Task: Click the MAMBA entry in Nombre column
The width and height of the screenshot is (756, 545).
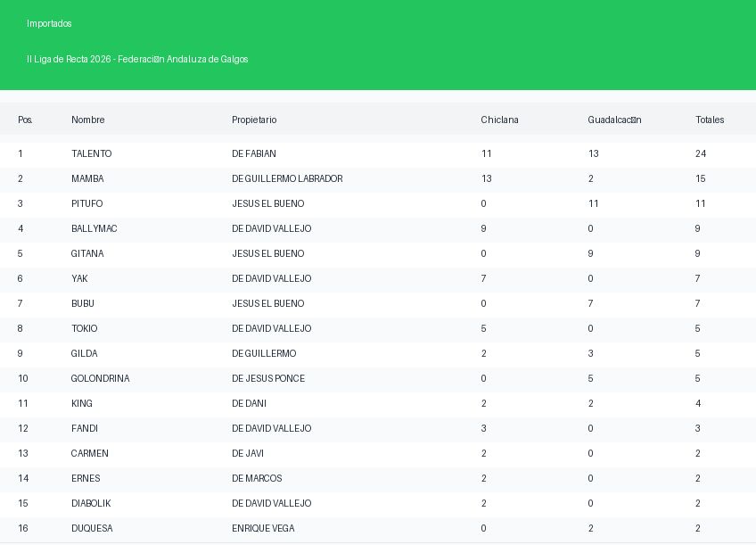Action: click(x=87, y=178)
